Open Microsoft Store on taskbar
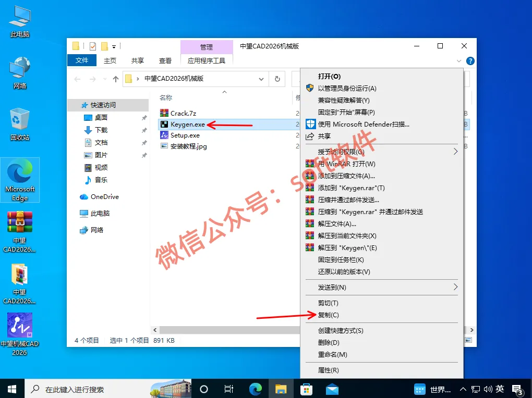The width and height of the screenshot is (532, 398). coord(306,389)
